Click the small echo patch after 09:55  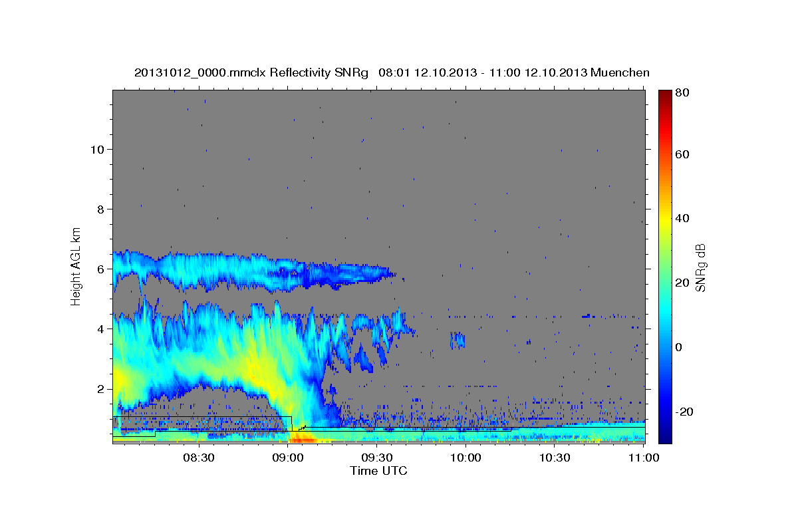tap(457, 340)
